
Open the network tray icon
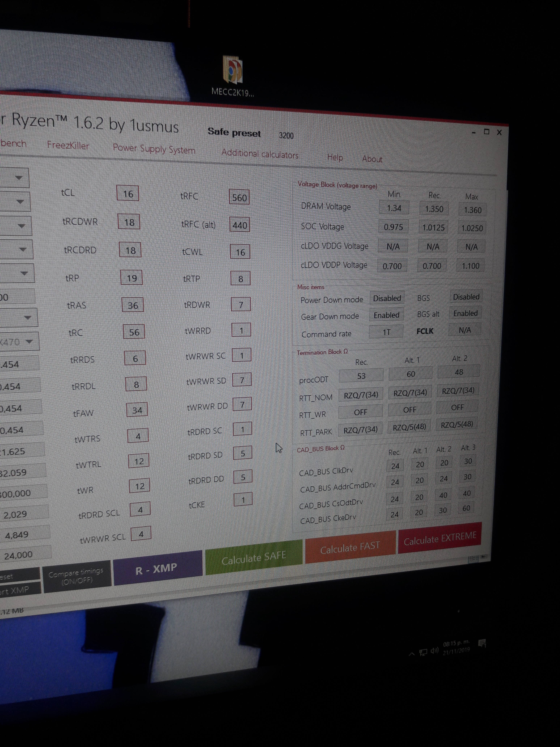423,652
